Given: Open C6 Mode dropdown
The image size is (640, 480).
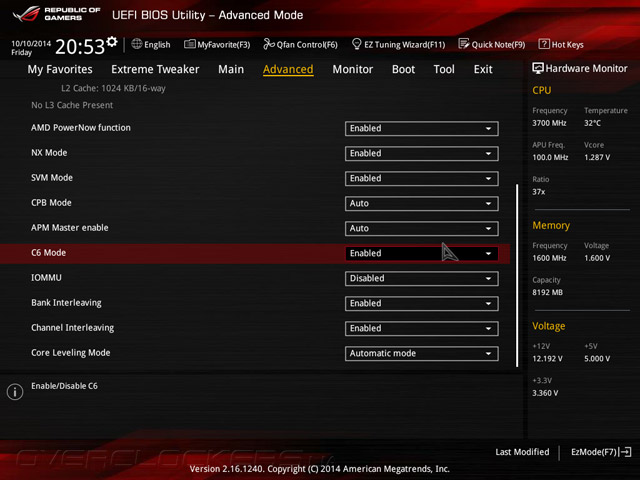Looking at the screenshot, I should tap(421, 253).
